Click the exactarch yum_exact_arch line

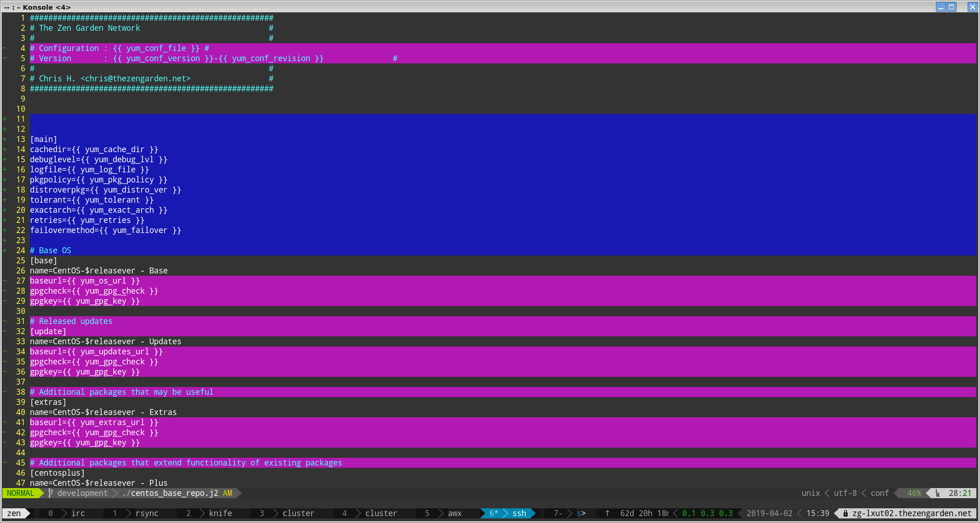(x=99, y=210)
